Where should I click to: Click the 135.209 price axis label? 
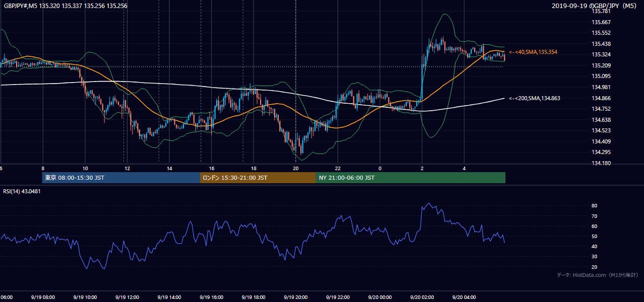601,65
